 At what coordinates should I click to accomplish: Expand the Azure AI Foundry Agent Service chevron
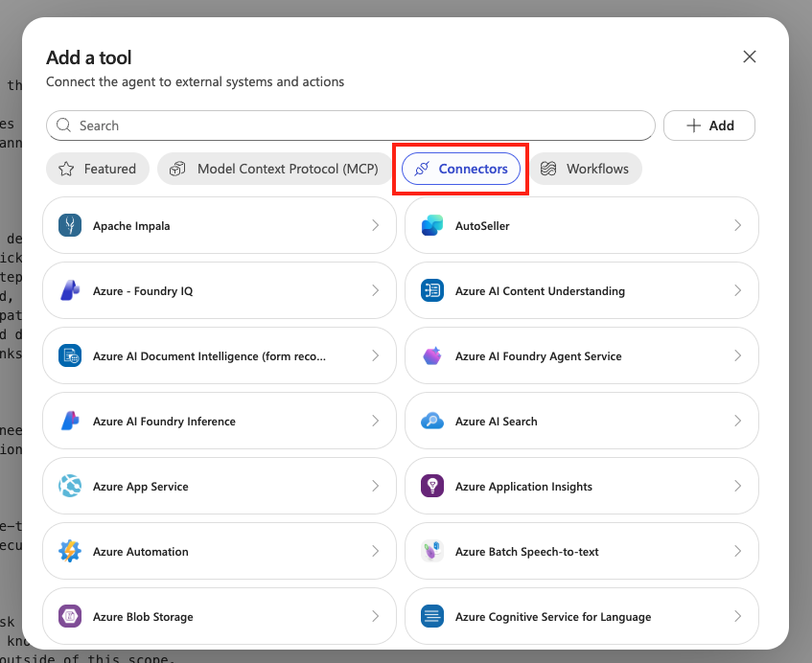pyautogui.click(x=738, y=356)
